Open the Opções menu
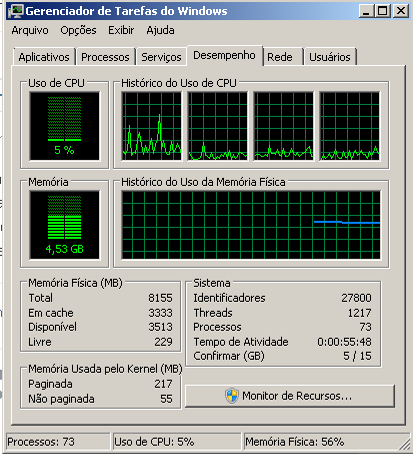This screenshot has width=413, height=454. 78,30
